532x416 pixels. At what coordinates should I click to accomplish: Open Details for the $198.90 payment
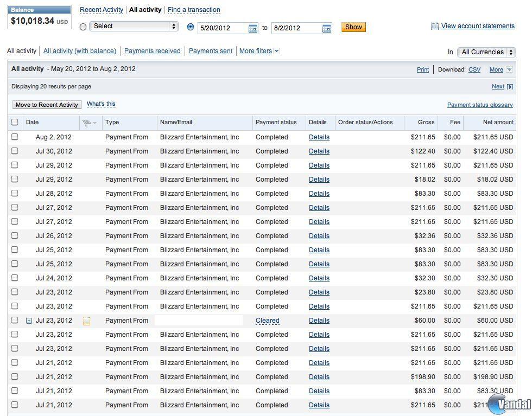[319, 377]
